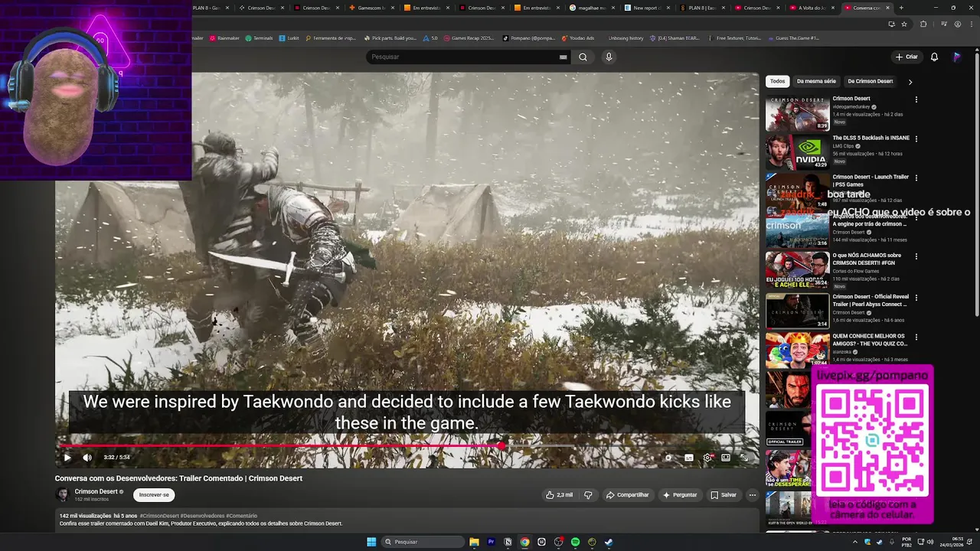Select the De Crimson Desert filter chip
The width and height of the screenshot is (980, 551).
pos(871,81)
